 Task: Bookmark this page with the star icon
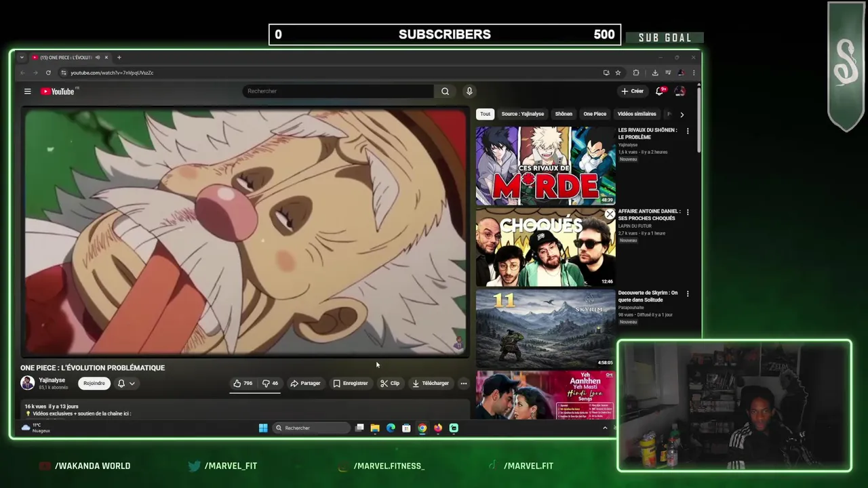tap(618, 73)
